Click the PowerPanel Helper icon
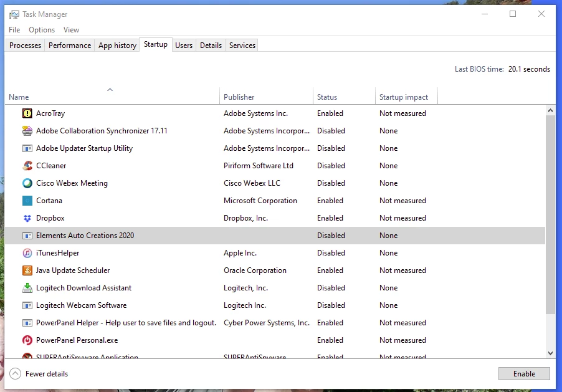Screen dimensions: 562x392 [27, 323]
